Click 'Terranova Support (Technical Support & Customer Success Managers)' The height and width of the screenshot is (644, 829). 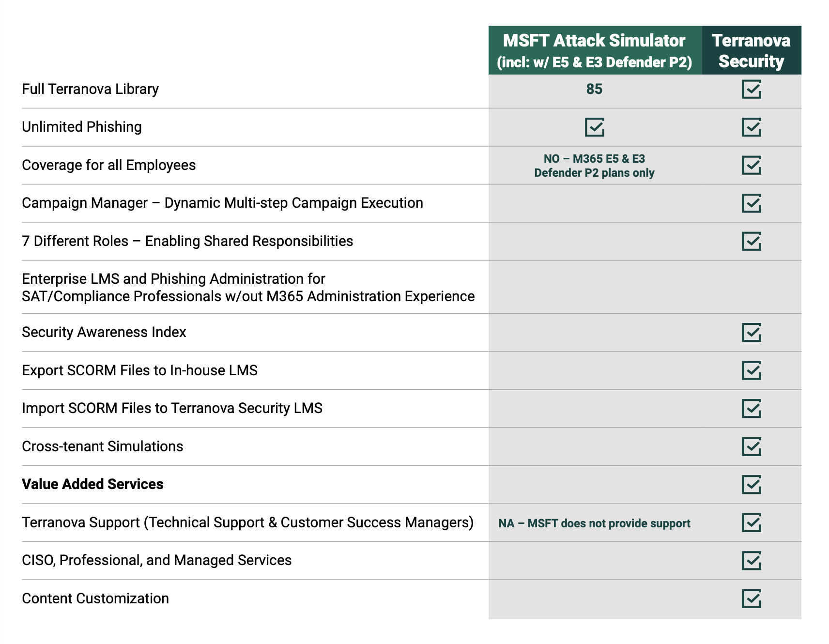coord(248,522)
